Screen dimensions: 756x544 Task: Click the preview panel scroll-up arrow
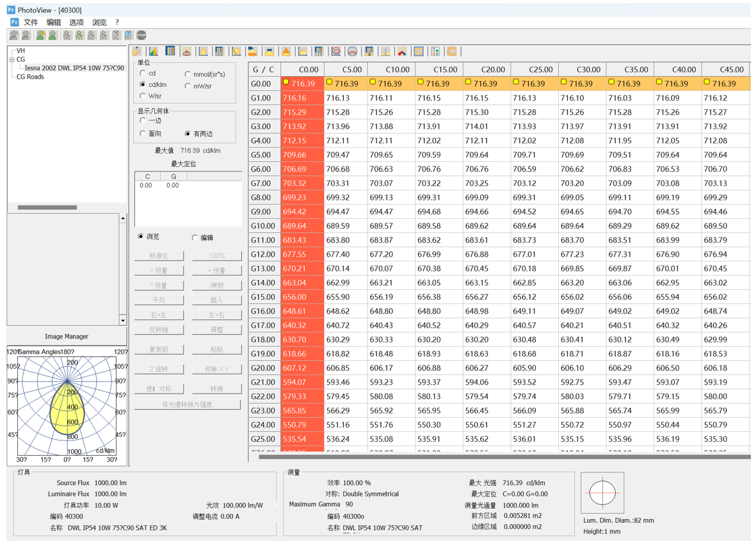pyautogui.click(x=123, y=219)
